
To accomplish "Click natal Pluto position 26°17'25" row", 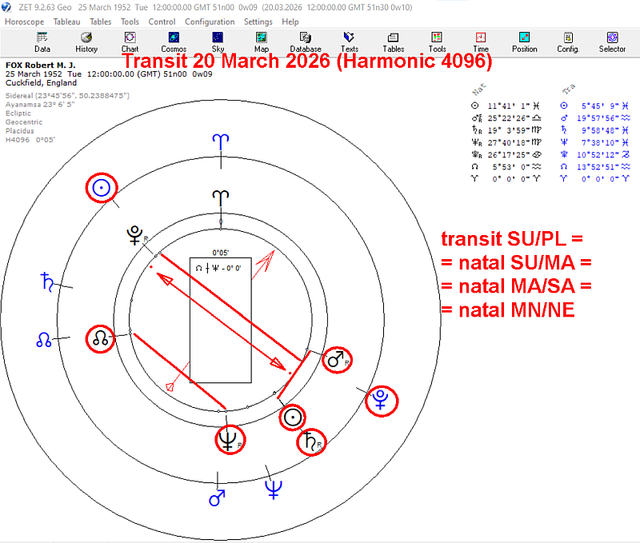I will point(506,154).
